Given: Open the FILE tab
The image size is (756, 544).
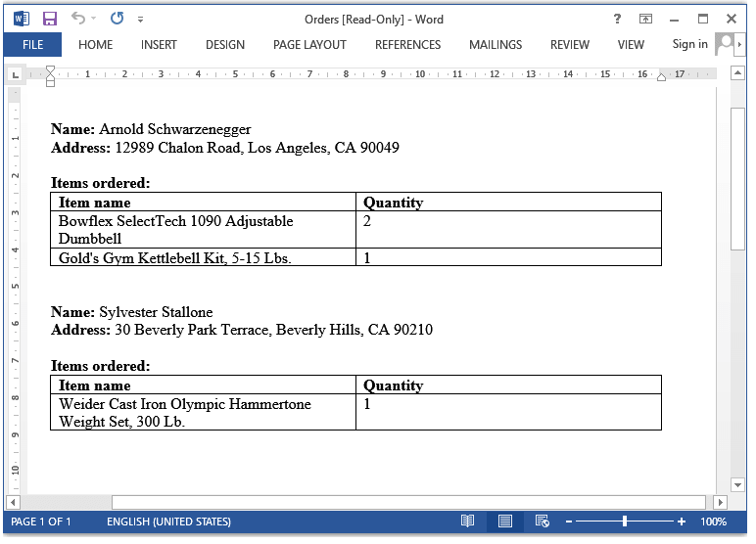Looking at the screenshot, I should (32, 44).
